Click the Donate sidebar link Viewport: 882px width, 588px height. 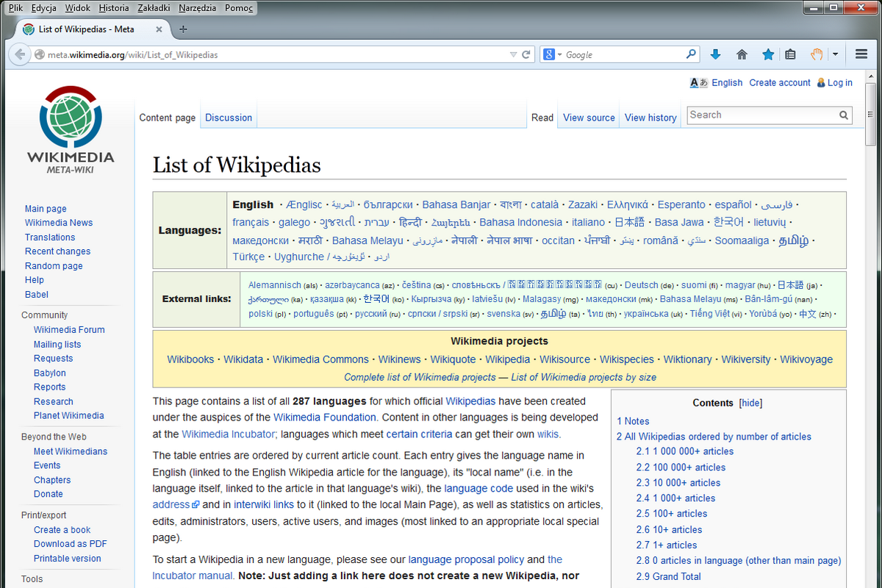tap(49, 494)
